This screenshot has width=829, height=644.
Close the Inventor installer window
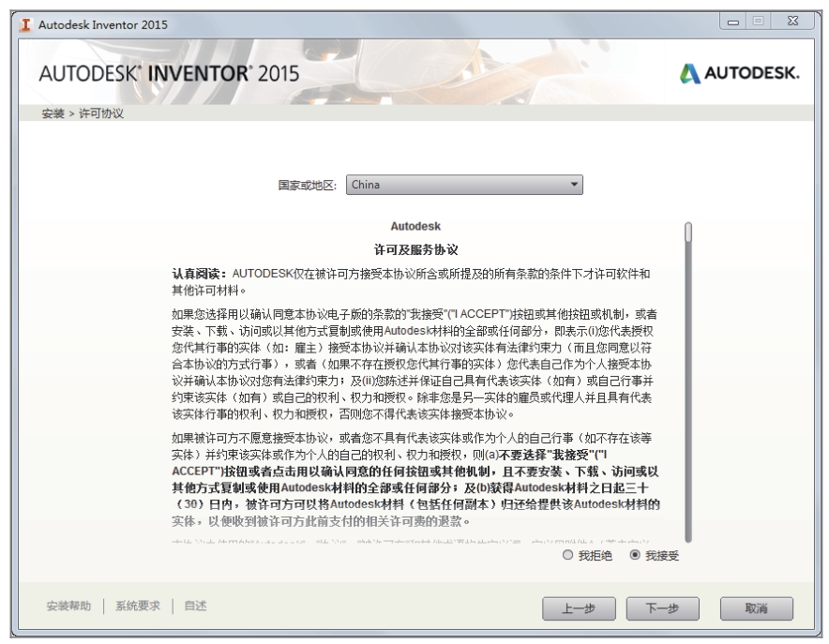(792, 22)
